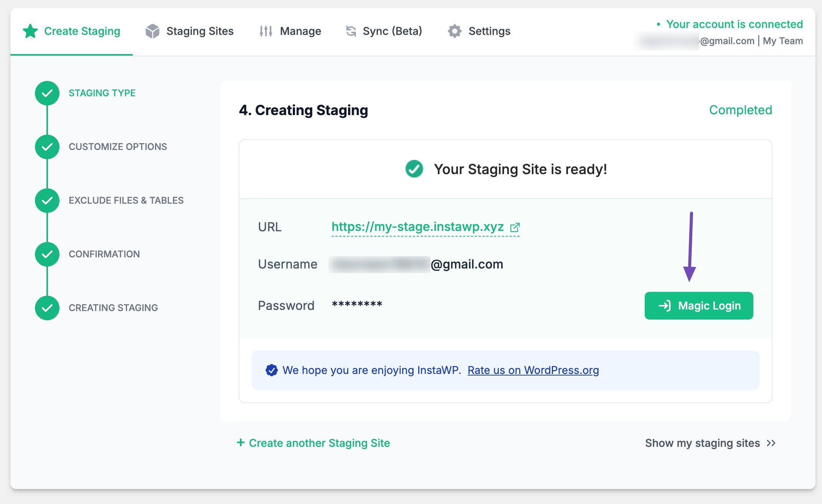Click the Manage sliders icon
This screenshot has width=822, height=504.
pos(266,31)
